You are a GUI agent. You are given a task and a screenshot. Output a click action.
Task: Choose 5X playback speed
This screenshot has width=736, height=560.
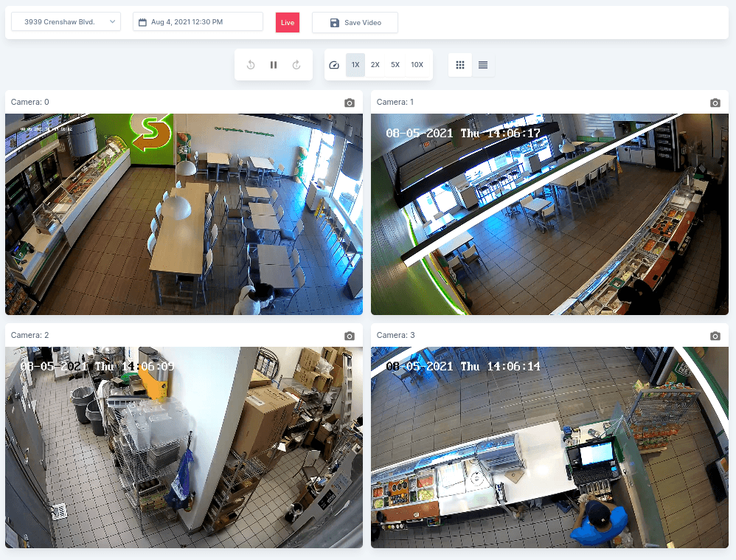(x=395, y=65)
